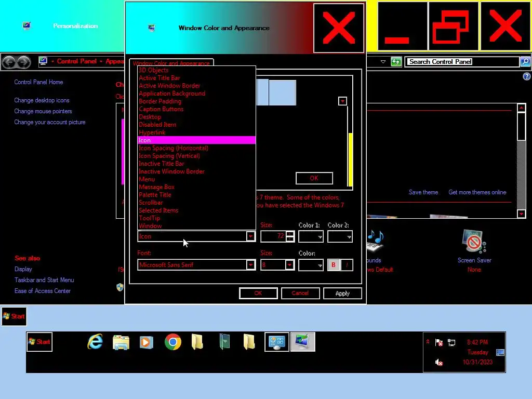Select 'Border Padding' list entry

click(x=196, y=101)
